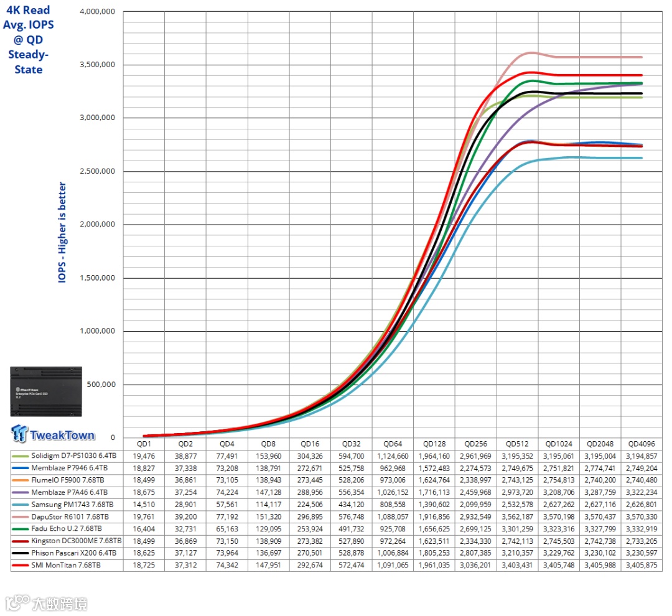Select the Phison Pascari X200 6.4TB label

tap(73, 553)
